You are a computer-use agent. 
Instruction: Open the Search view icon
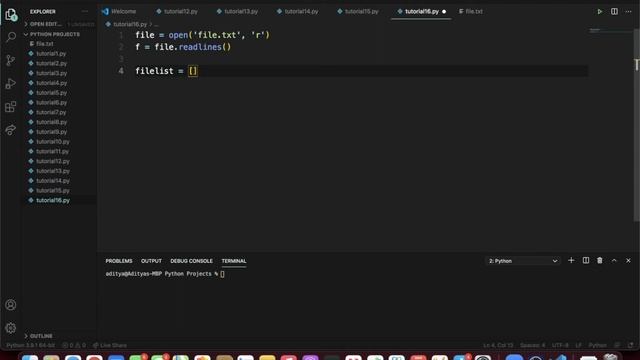point(11,37)
